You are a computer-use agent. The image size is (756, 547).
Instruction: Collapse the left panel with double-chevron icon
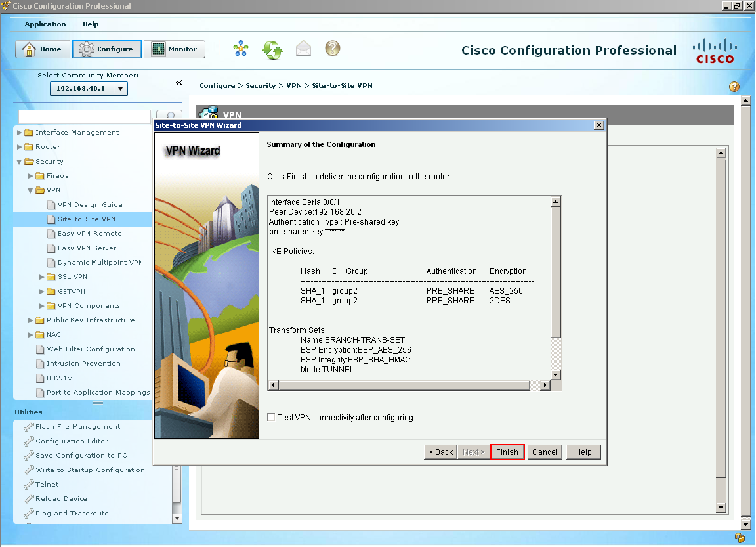click(x=179, y=83)
